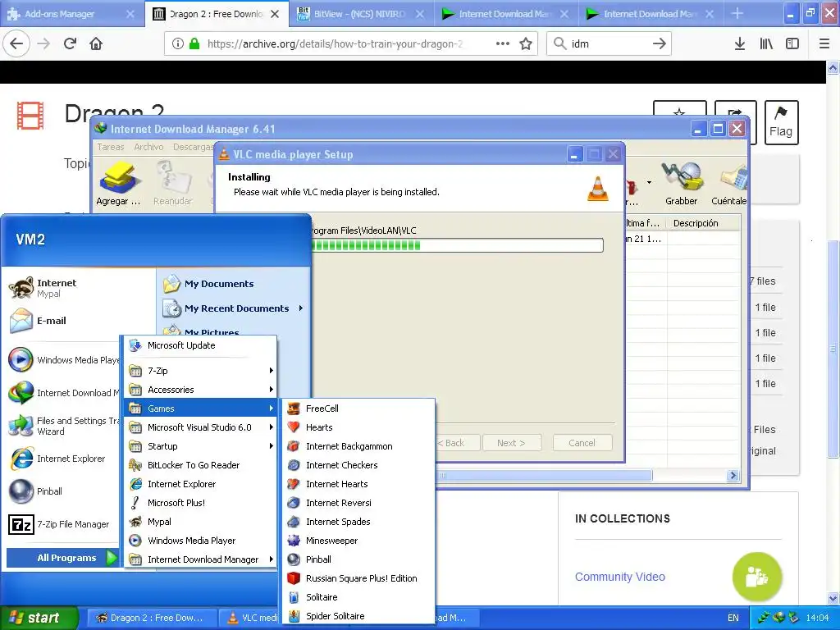Click the Flag button on archive page

click(x=781, y=123)
